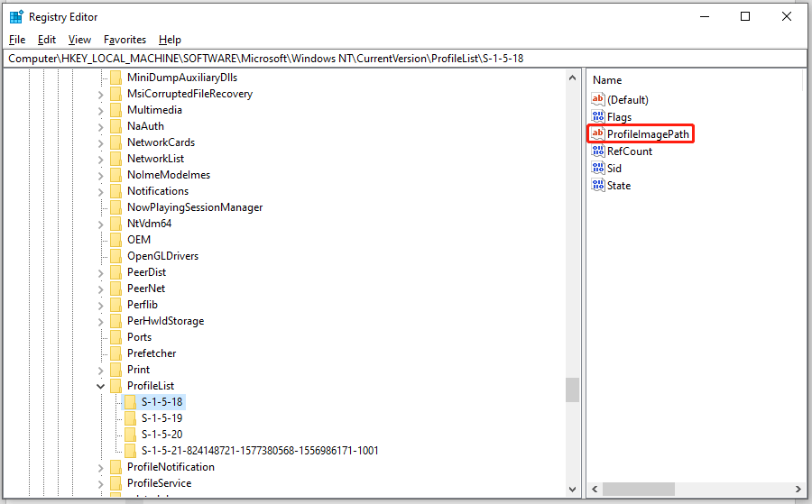Click tree pane scroll up arrow

[x=572, y=78]
